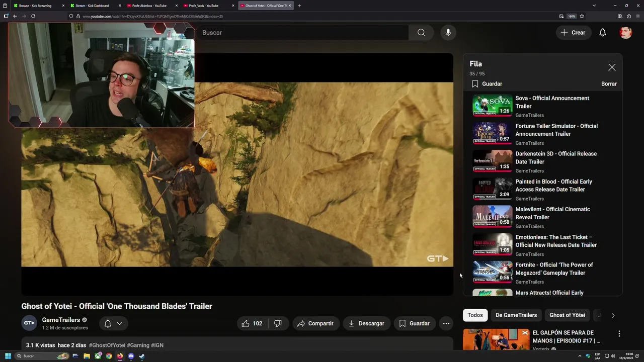Select the De GameTrailers filter chip
Screen dimensions: 644x362
click(516, 315)
